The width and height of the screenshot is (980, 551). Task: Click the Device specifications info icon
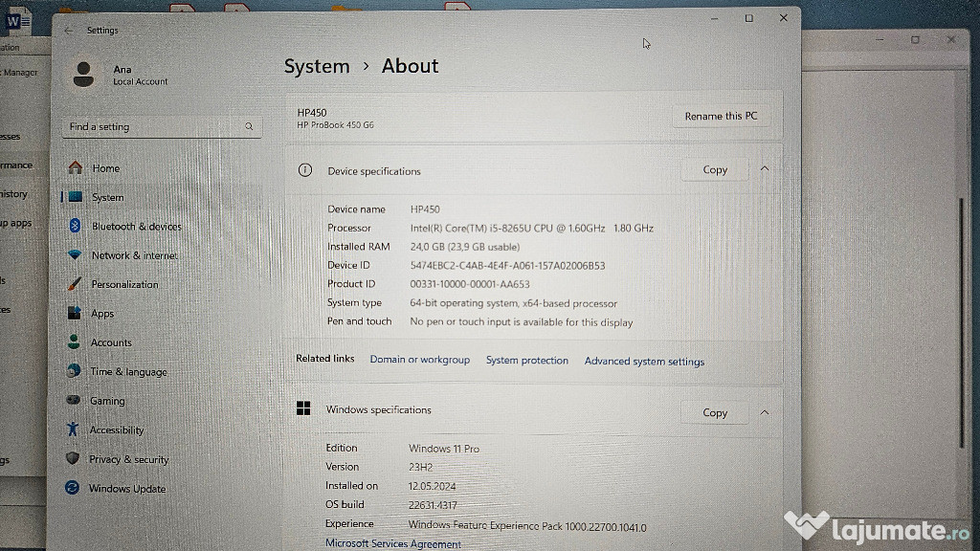pyautogui.click(x=305, y=170)
